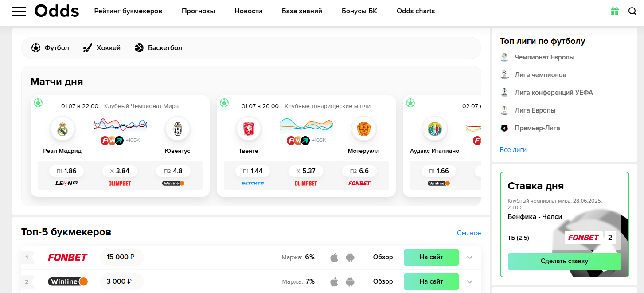The height and width of the screenshot is (293, 644).
Task: Click the Twente club logo
Action: tap(248, 129)
